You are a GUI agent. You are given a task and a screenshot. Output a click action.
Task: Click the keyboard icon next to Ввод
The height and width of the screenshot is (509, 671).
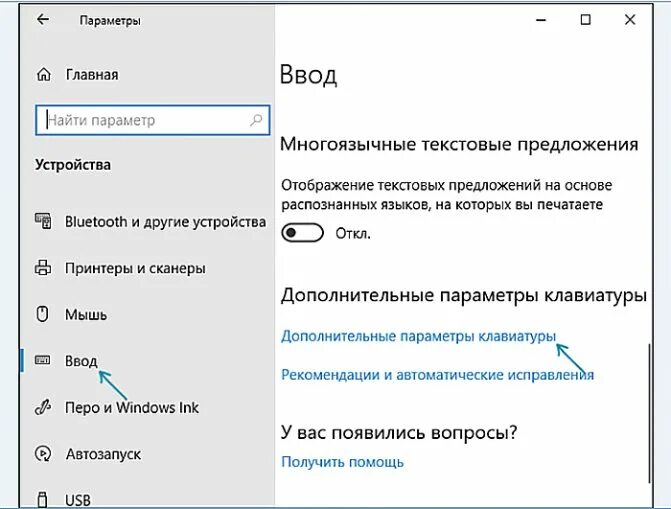click(x=42, y=360)
